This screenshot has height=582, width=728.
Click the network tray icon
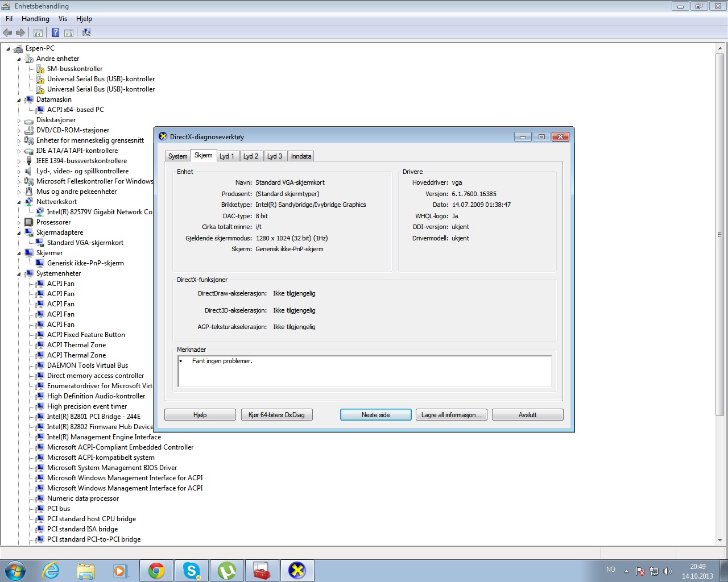pyautogui.click(x=654, y=571)
